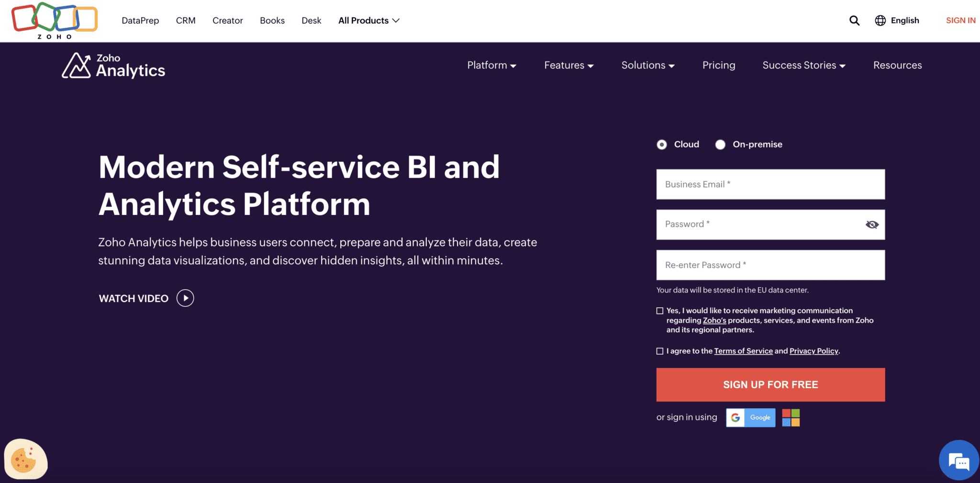980x483 pixels.
Task: Go to the Pricing page
Action: pos(718,66)
